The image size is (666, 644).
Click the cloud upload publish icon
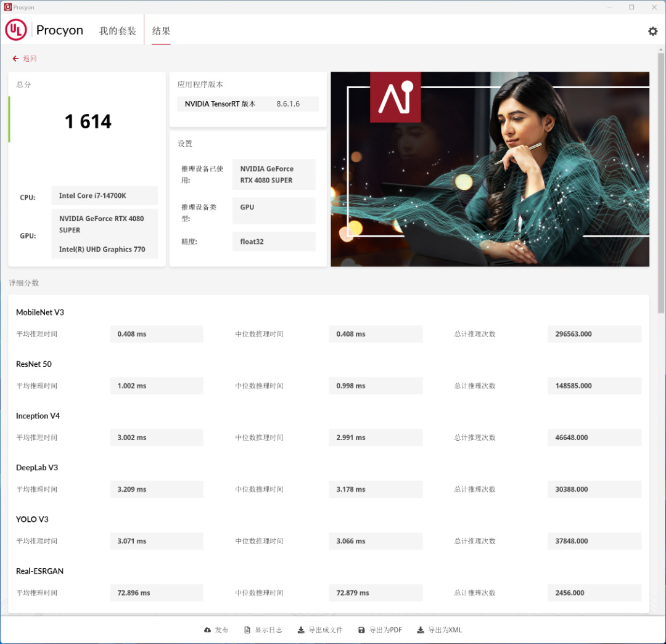click(207, 630)
